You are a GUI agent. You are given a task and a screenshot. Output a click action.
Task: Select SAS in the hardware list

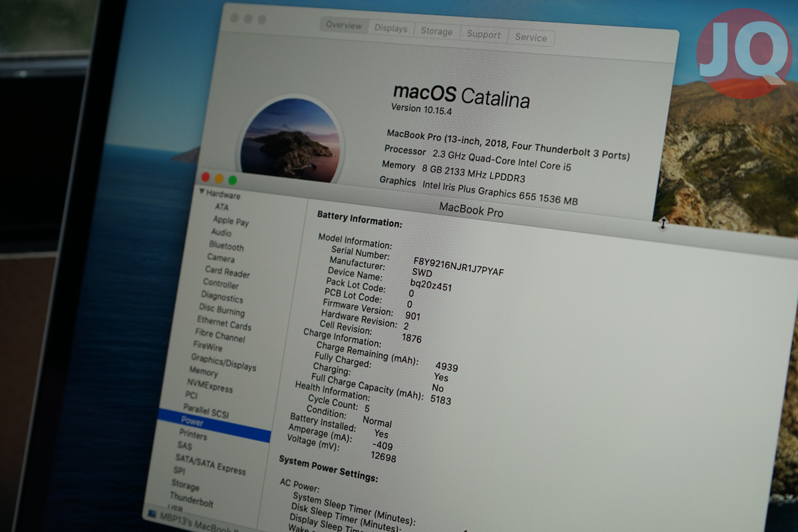(184, 446)
